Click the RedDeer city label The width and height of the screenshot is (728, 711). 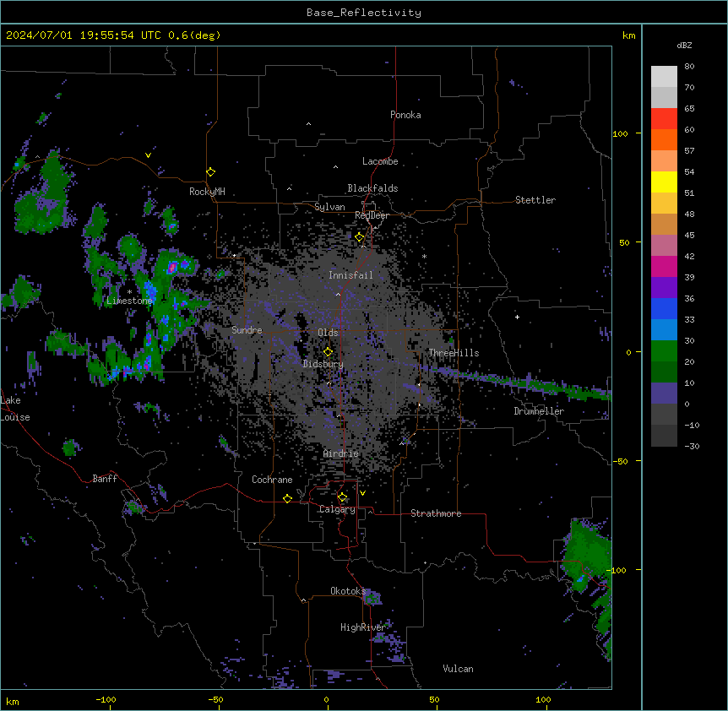(372, 215)
